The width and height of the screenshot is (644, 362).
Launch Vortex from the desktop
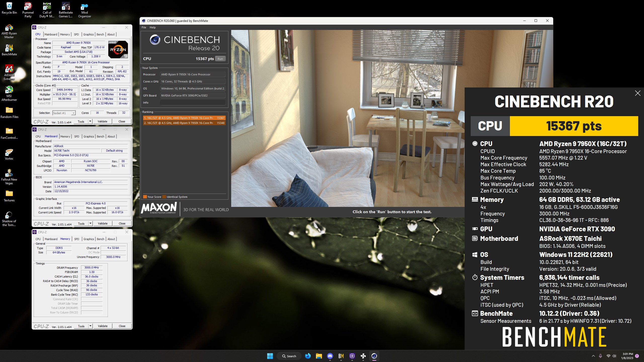9,154
